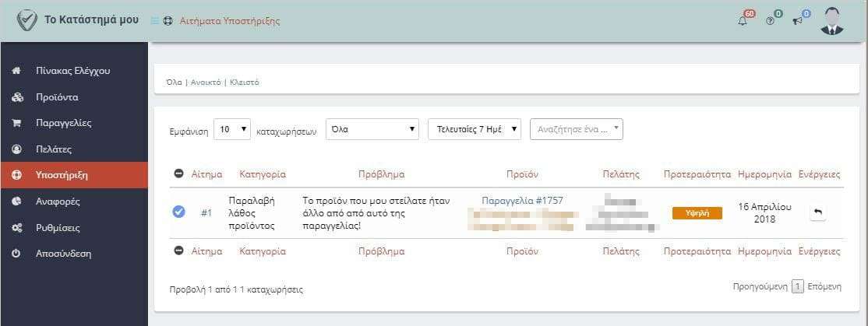This screenshot has width=868, height=326.
Task: Click the notification bell icon
Action: click(743, 21)
